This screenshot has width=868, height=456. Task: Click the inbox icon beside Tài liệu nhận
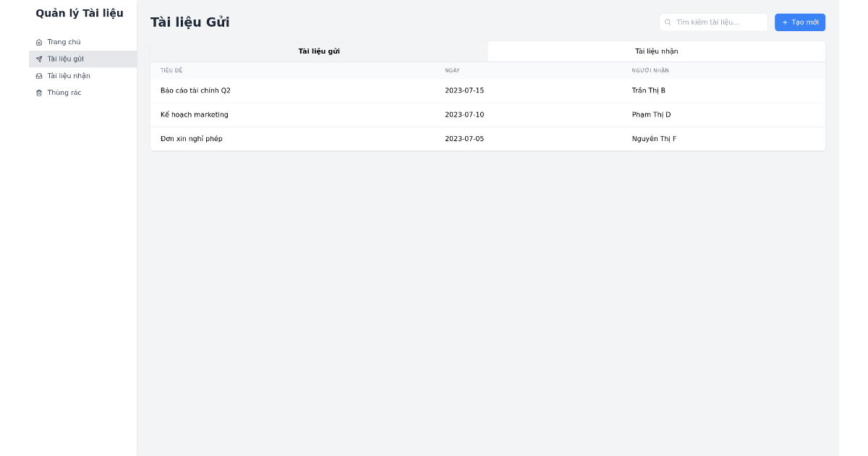[38, 75]
